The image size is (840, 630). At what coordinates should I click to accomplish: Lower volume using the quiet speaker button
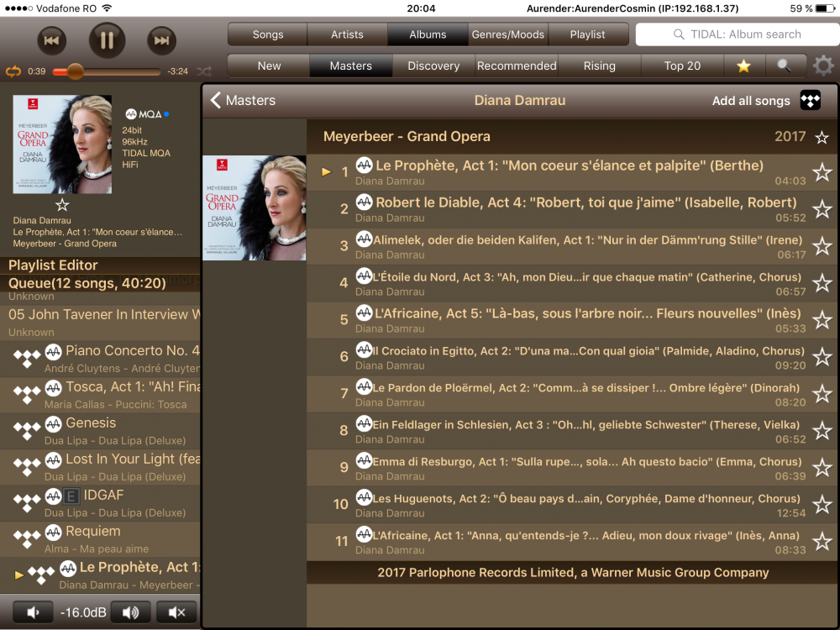pyautogui.click(x=34, y=612)
